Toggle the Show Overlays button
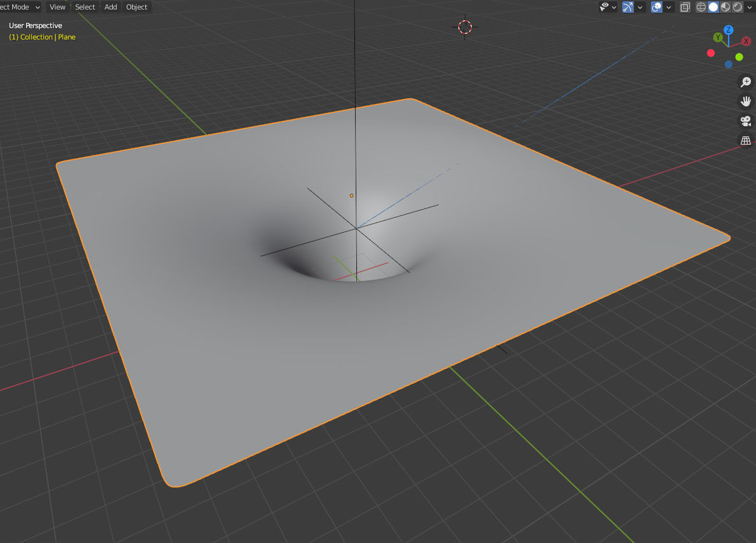Viewport: 756px width, 543px height. [x=656, y=7]
